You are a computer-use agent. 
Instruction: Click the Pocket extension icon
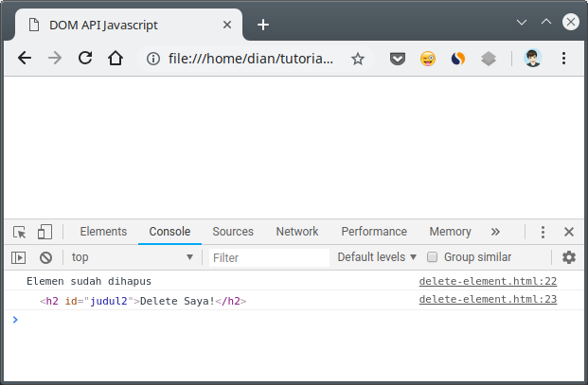[399, 59]
